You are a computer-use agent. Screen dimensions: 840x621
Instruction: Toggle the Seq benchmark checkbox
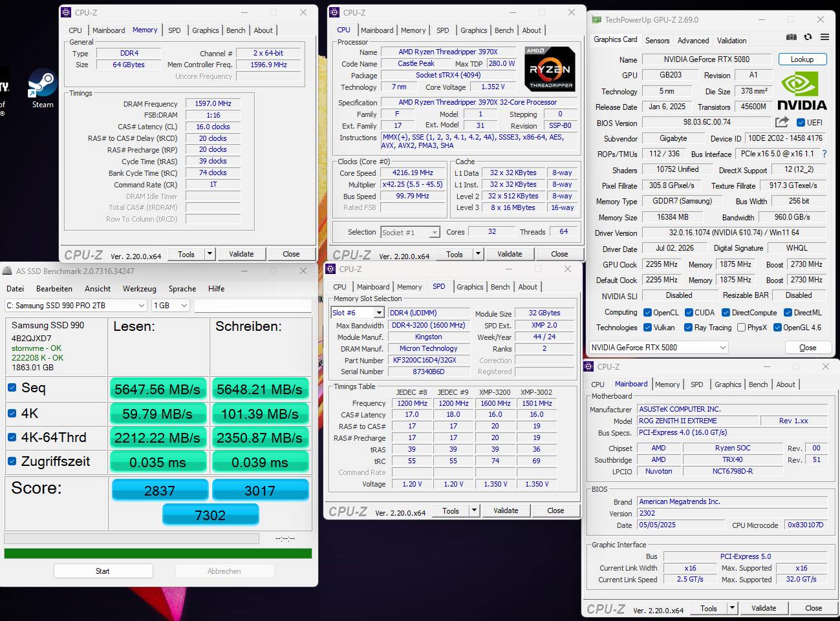pos(12,388)
